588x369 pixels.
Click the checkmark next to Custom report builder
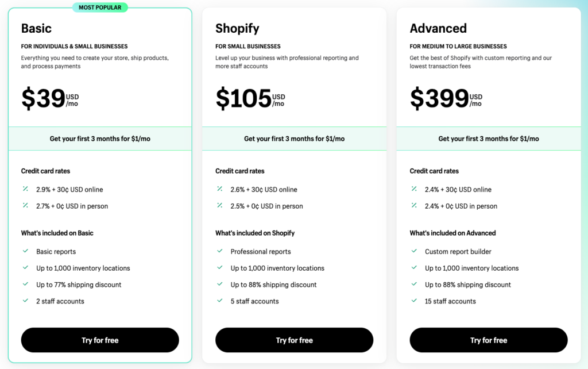pyautogui.click(x=414, y=251)
